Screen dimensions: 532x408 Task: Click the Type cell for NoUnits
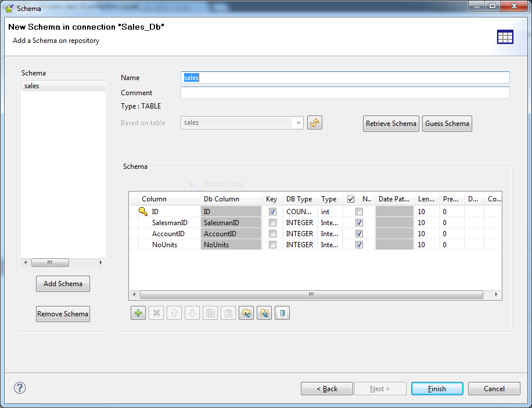click(330, 245)
